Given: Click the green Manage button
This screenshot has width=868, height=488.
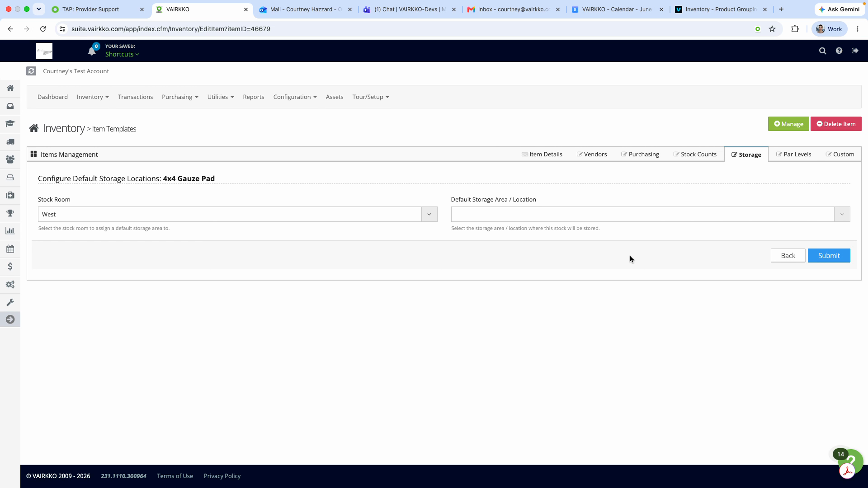Looking at the screenshot, I should (788, 124).
